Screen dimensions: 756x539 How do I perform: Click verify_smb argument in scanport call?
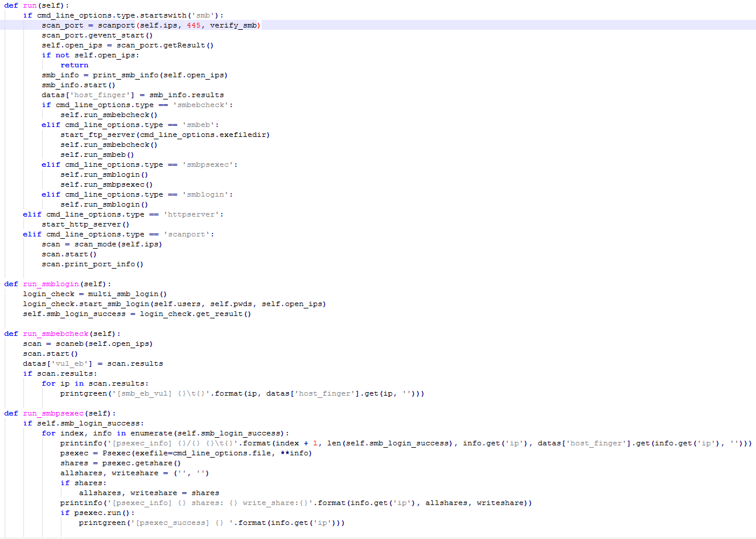tap(233, 25)
